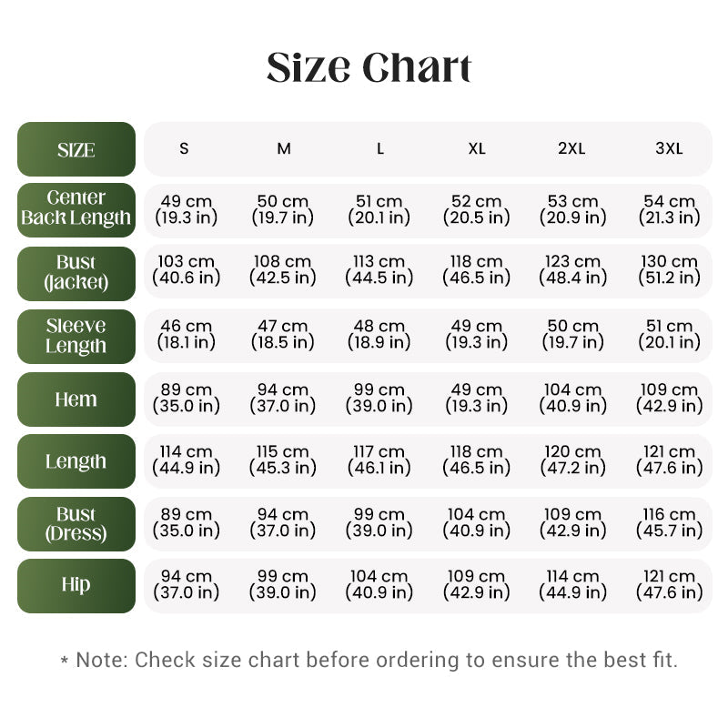Click the M size column header

[284, 148]
